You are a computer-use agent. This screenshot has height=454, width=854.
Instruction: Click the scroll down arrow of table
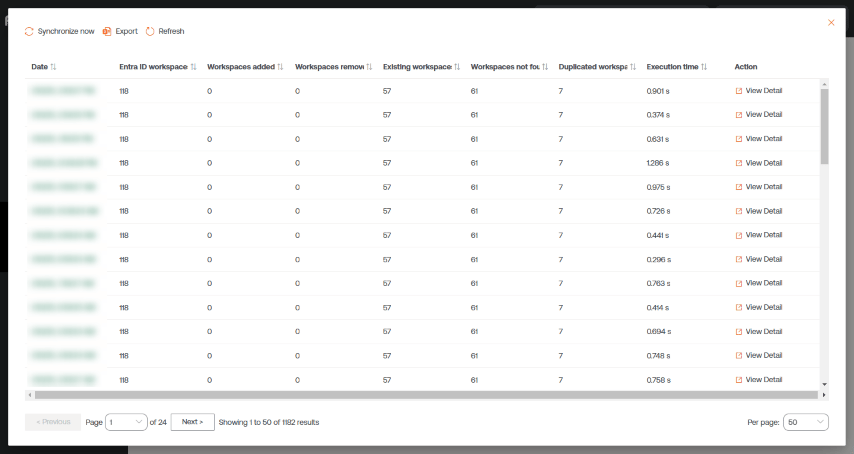pyautogui.click(x=824, y=384)
